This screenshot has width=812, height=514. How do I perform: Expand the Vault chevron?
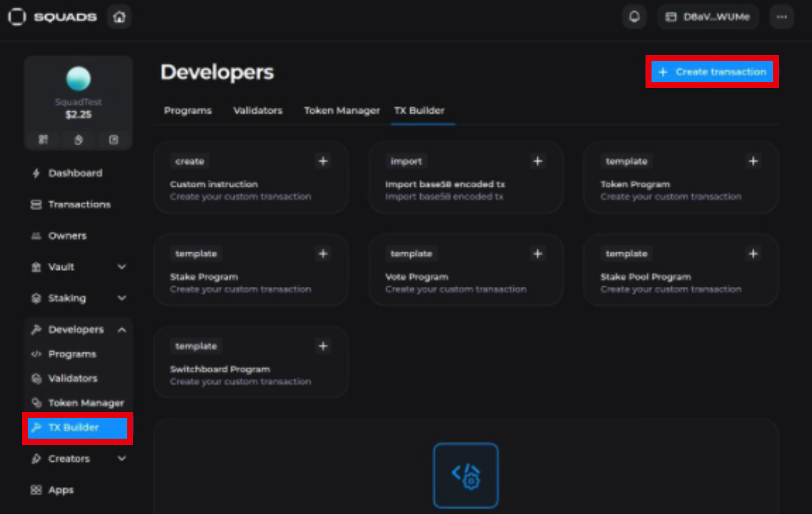click(122, 267)
